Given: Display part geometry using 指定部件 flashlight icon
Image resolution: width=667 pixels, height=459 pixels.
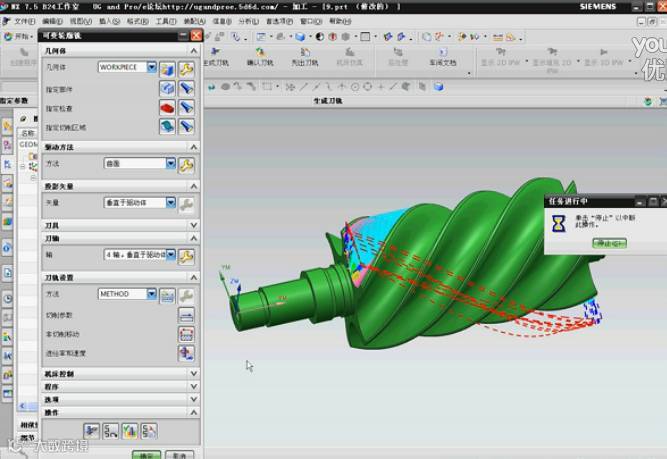Looking at the screenshot, I should (x=186, y=88).
